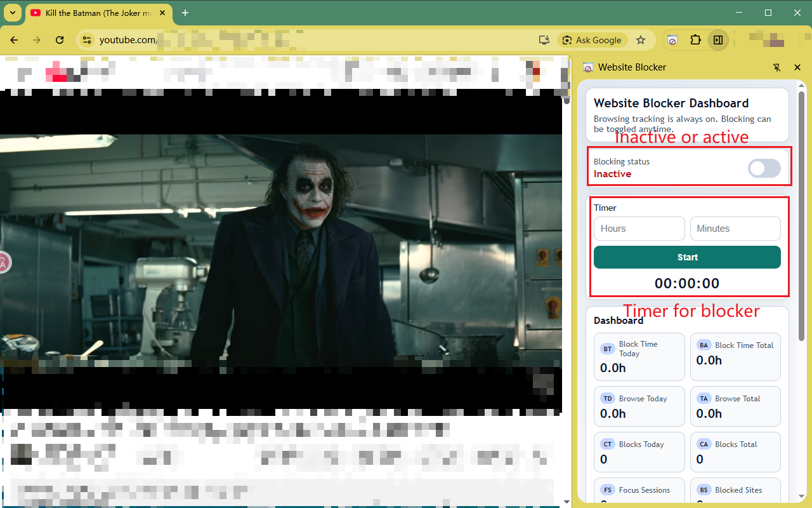This screenshot has width=812, height=508.
Task: Click the install/cast screen icon in address bar
Action: click(544, 40)
